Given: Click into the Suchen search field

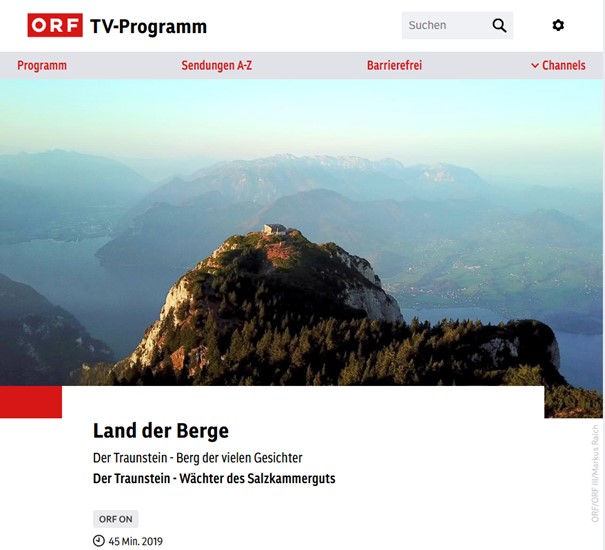Looking at the screenshot, I should [x=446, y=25].
